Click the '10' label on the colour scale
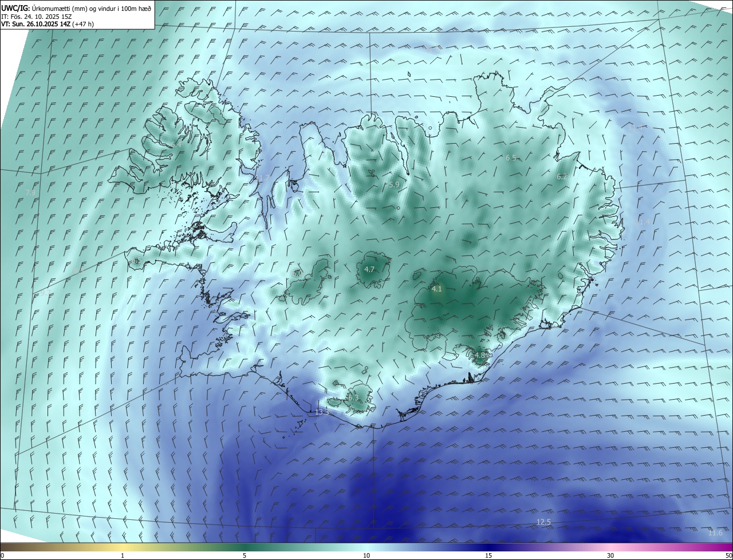Image resolution: width=733 pixels, height=560 pixels. (x=366, y=555)
